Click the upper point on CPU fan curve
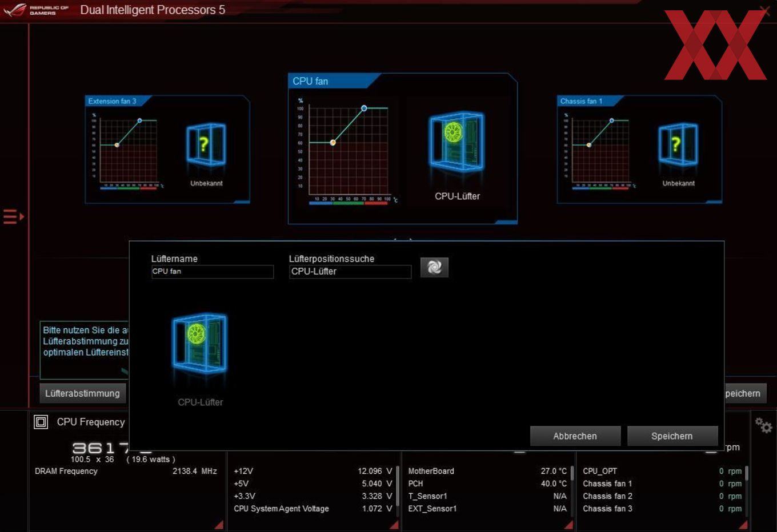Image resolution: width=777 pixels, height=532 pixels. pos(364,108)
